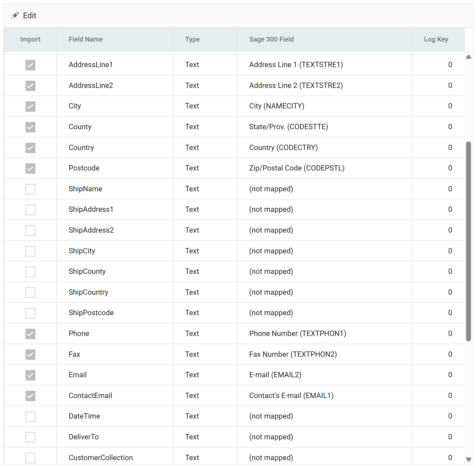Screen dimensions: 476x468
Task: Disable import for the Phone field
Action: pos(30,334)
